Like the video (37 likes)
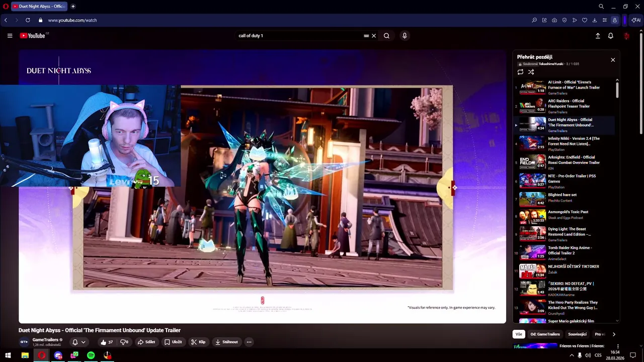644x362 pixels. 106,342
